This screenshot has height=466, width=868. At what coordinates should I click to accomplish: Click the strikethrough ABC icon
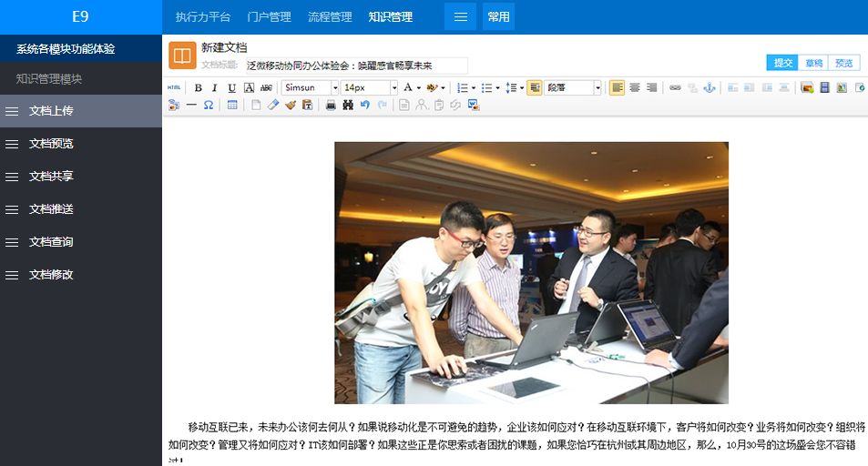[266, 88]
